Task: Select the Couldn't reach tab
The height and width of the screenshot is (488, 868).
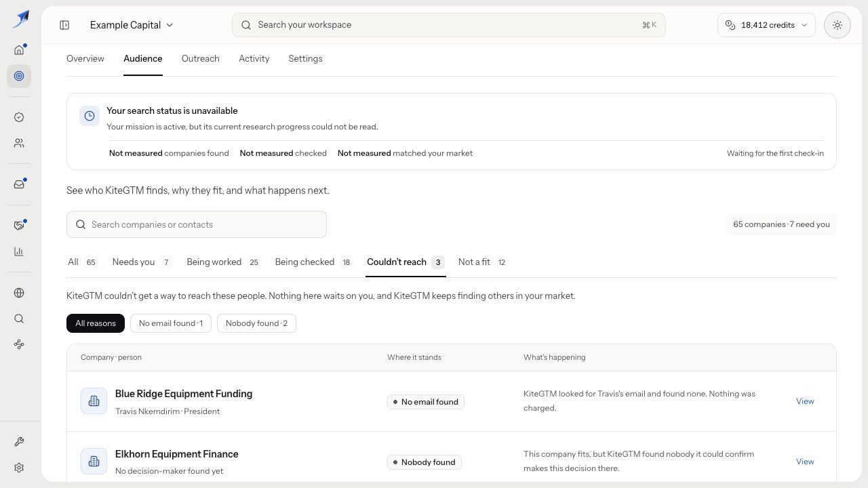Action: tap(406, 262)
